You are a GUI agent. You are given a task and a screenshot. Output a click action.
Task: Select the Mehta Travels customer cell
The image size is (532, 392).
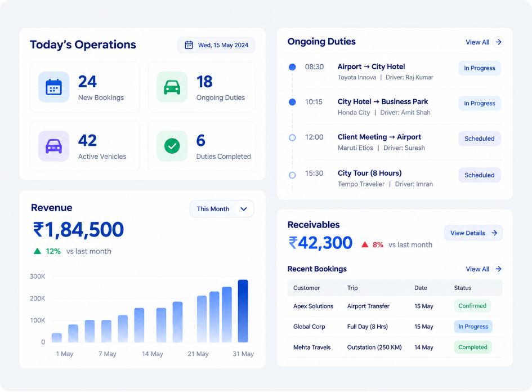click(312, 347)
